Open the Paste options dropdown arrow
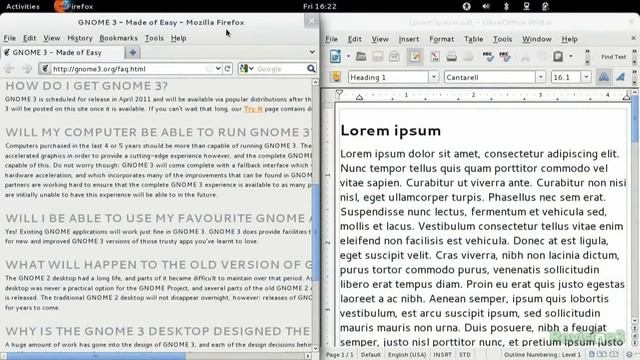The height and width of the screenshot is (360, 640). pos(571,56)
